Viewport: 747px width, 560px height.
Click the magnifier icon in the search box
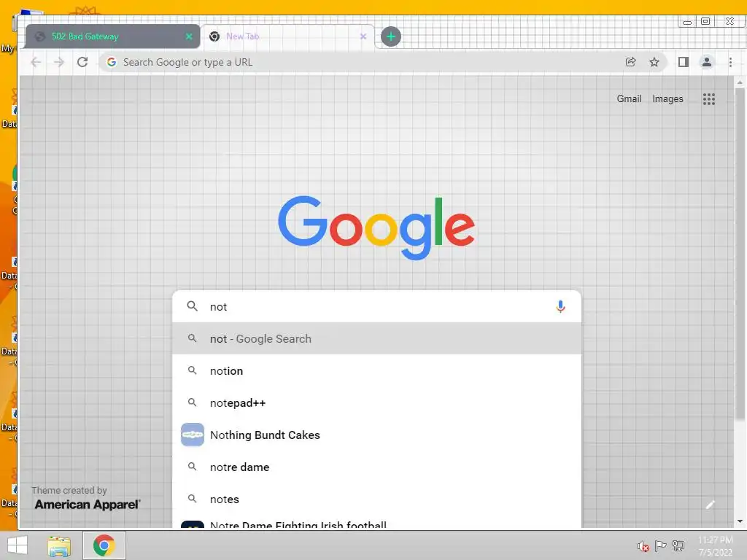click(x=192, y=306)
